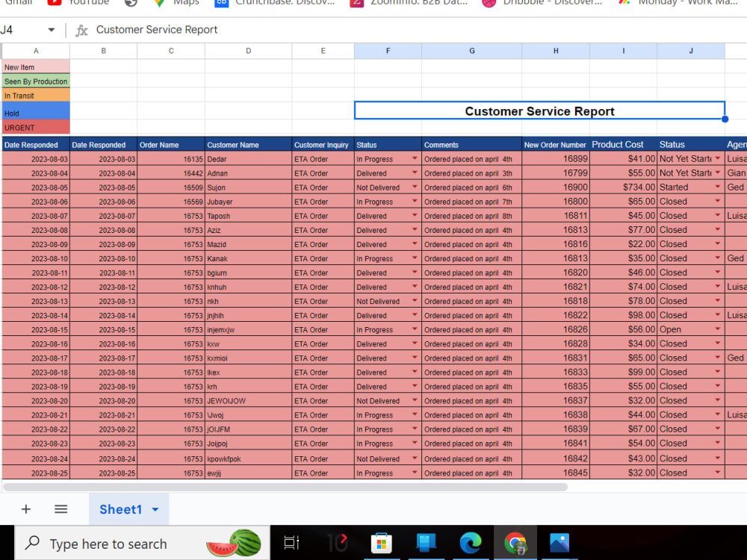
Task: Open the Dribbble bookmark
Action: click(542, 3)
